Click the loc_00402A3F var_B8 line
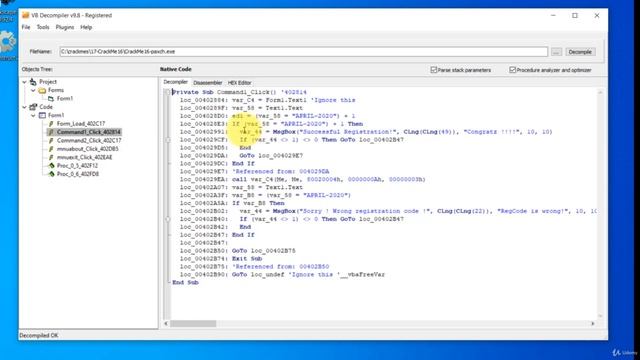Screen dimensions: 640x360 (x=265, y=196)
